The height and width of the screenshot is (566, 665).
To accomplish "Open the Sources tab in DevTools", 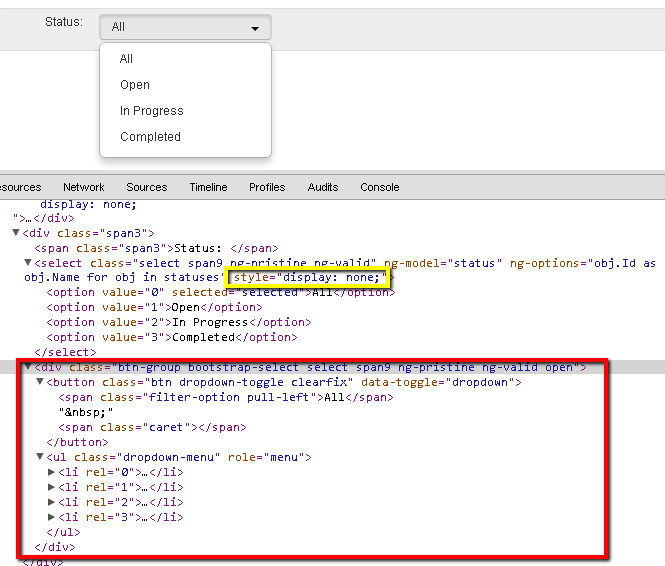I will point(147,187).
